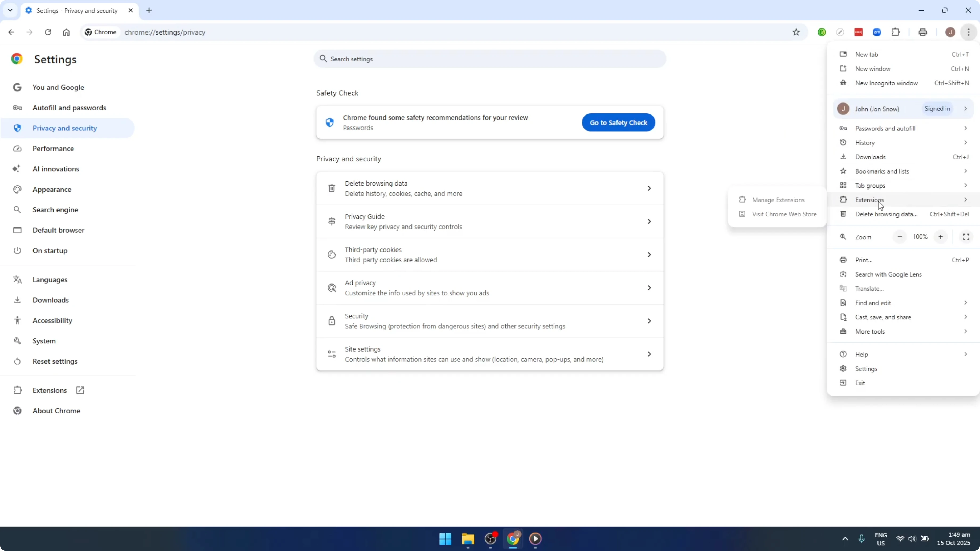Click the printer icon in toolbar
This screenshot has width=980, height=551.
point(922,32)
